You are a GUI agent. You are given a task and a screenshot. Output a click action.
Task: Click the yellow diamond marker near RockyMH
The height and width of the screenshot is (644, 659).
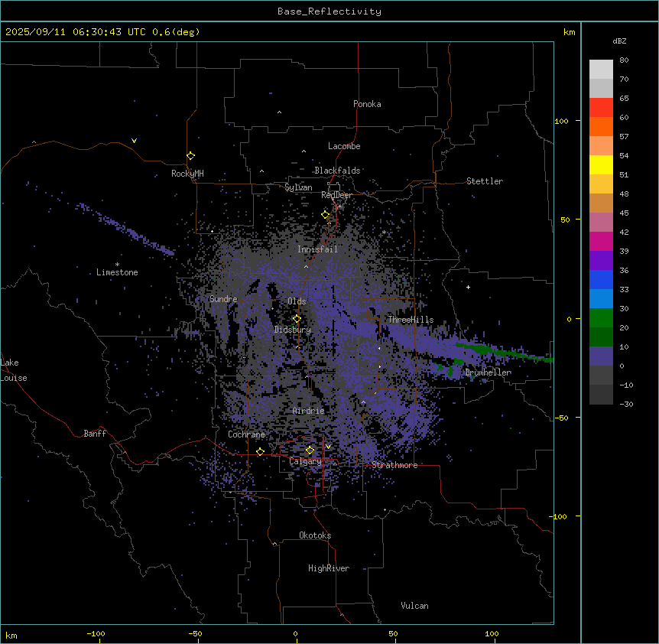coord(191,156)
